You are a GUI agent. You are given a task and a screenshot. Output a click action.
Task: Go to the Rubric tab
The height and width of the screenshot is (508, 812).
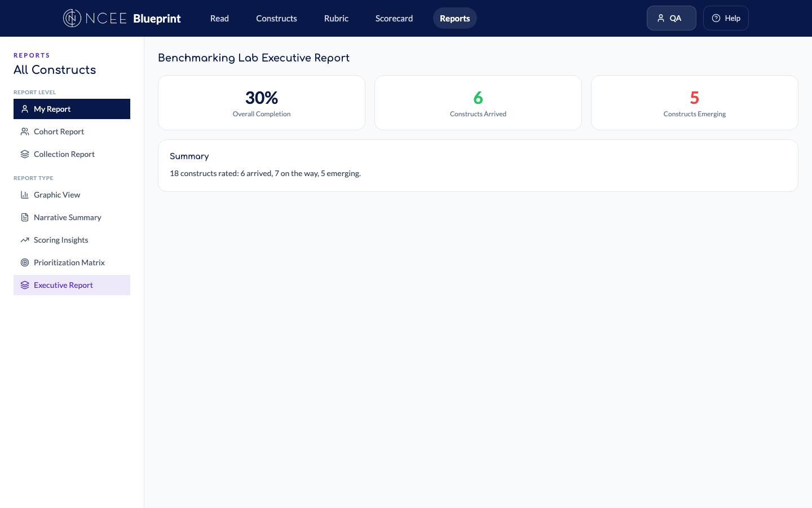pyautogui.click(x=336, y=18)
